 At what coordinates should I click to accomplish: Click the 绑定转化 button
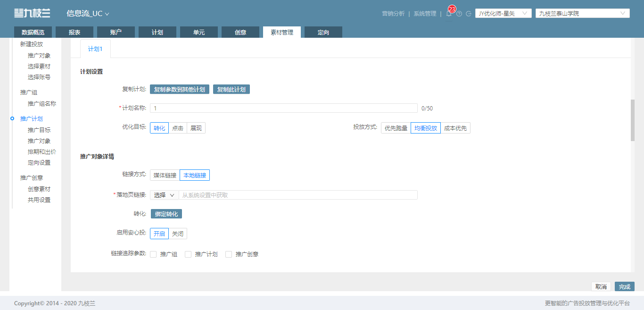click(x=166, y=214)
